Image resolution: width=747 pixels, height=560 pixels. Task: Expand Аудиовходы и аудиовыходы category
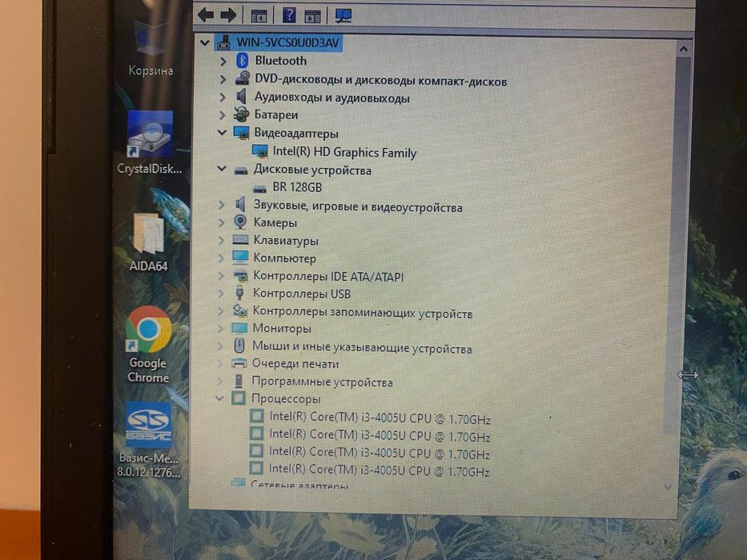click(x=222, y=97)
